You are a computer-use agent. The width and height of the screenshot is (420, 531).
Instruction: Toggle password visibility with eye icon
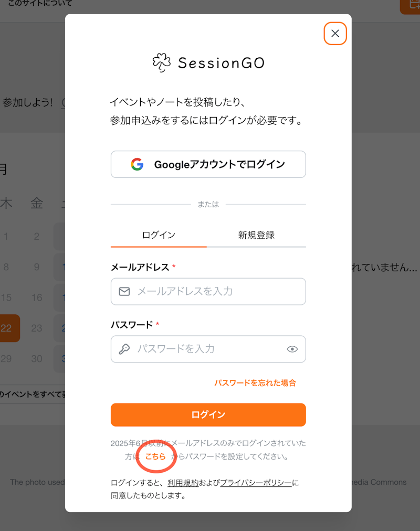(292, 349)
